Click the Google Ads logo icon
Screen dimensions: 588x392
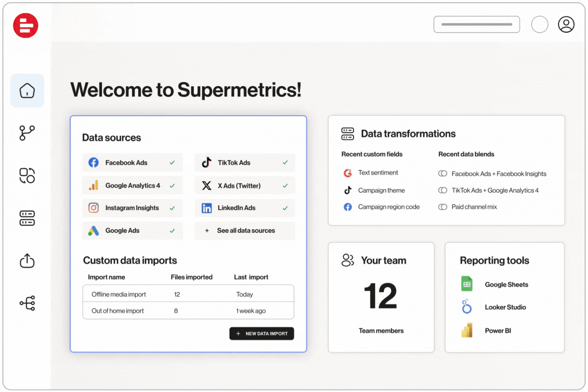pyautogui.click(x=93, y=231)
